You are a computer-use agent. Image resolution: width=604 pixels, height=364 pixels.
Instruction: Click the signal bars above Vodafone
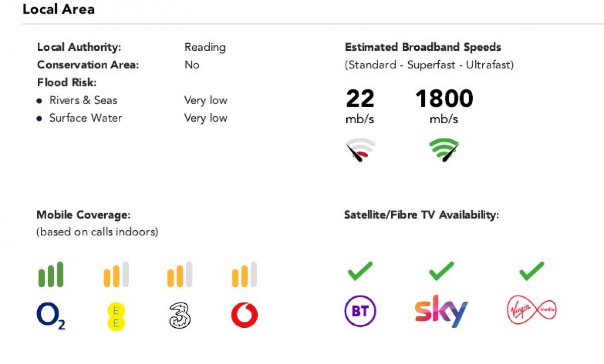[244, 275]
